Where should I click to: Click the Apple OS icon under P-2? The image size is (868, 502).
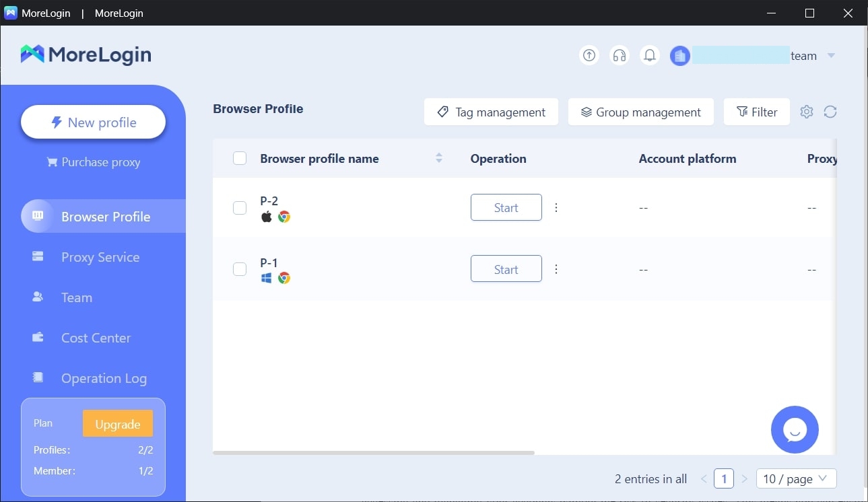(267, 217)
